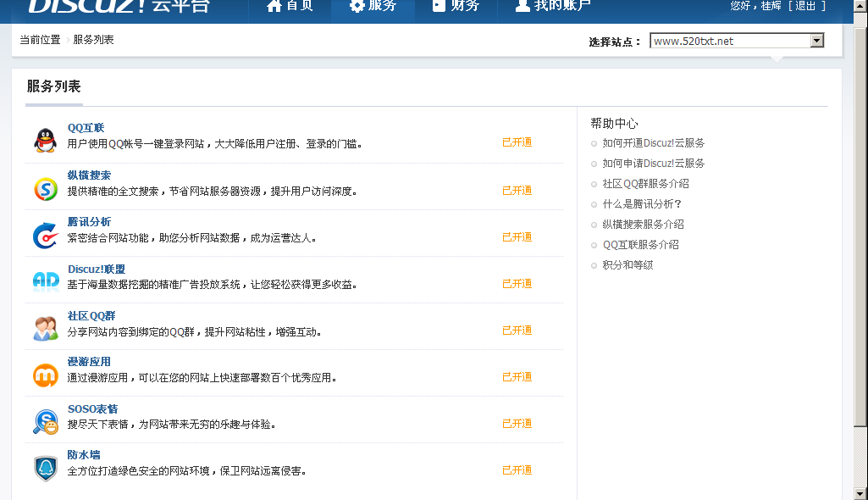This screenshot has width=868, height=500.
Task: Log out via the 退出 link
Action: 805,6
